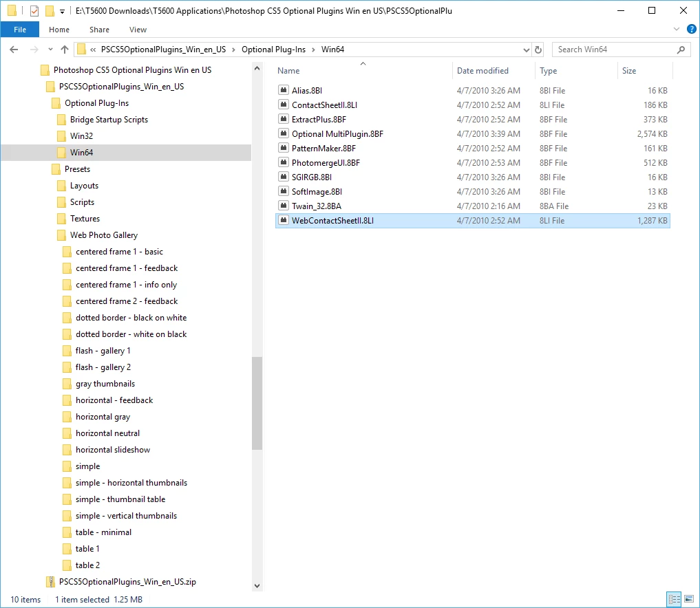
Task: Select 'table - minimal' folder
Action: point(103,532)
